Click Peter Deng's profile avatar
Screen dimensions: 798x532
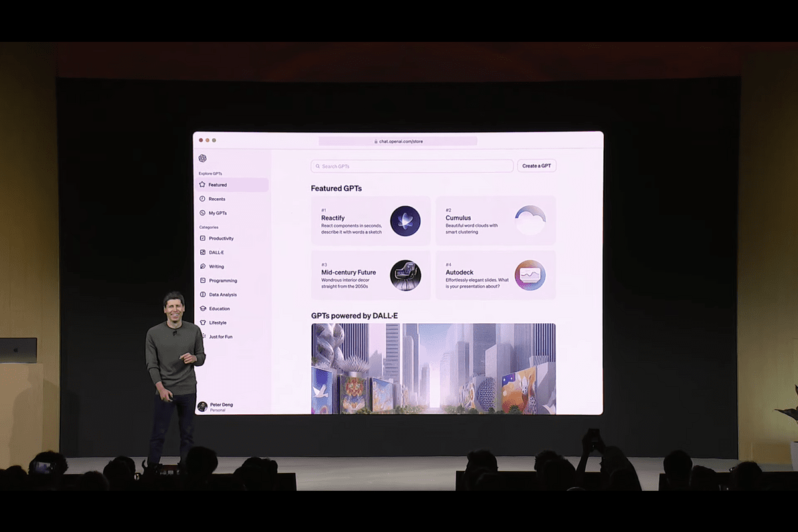click(202, 406)
